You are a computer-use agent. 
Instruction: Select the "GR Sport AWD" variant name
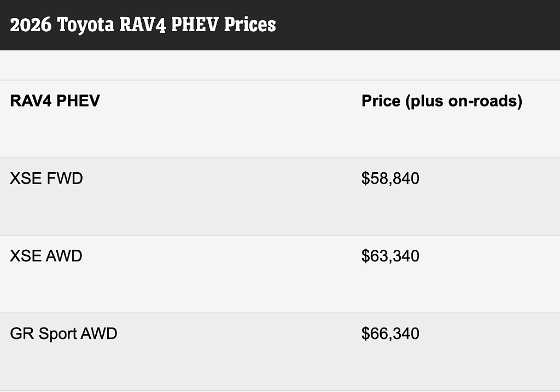(x=63, y=334)
